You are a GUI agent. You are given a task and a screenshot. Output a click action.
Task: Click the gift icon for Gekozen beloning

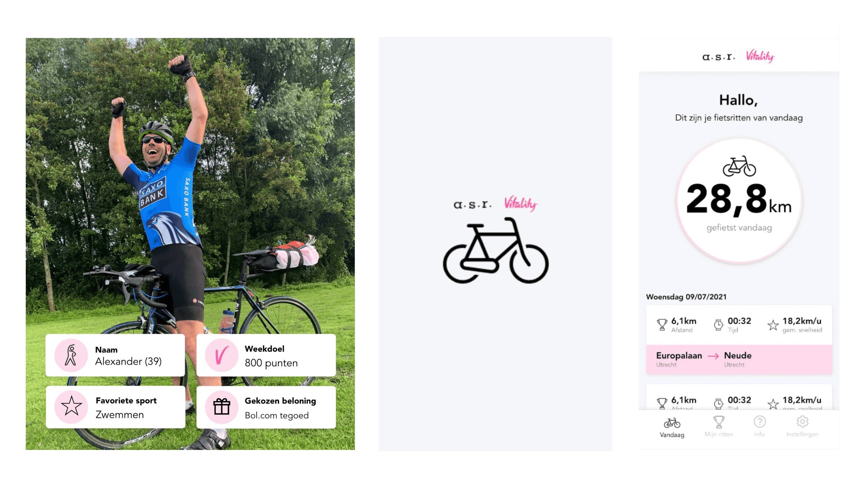click(x=222, y=407)
